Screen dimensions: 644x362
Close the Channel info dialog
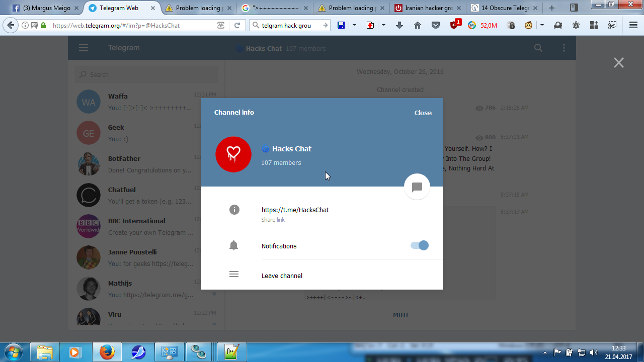click(x=423, y=113)
